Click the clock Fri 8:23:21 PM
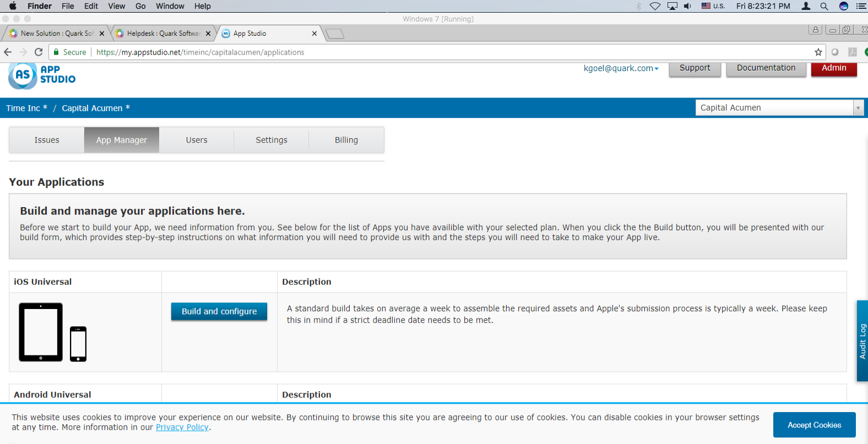The image size is (868, 444). click(x=763, y=6)
